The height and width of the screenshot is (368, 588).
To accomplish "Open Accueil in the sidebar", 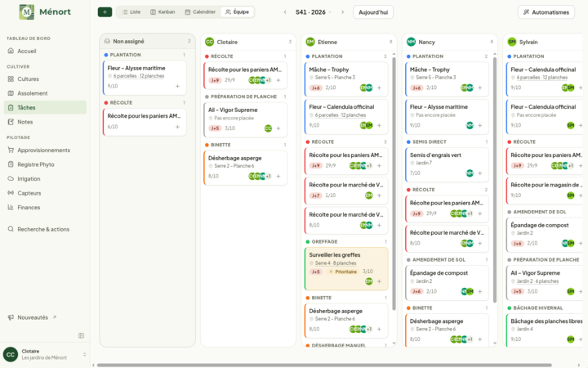I will [45, 51].
